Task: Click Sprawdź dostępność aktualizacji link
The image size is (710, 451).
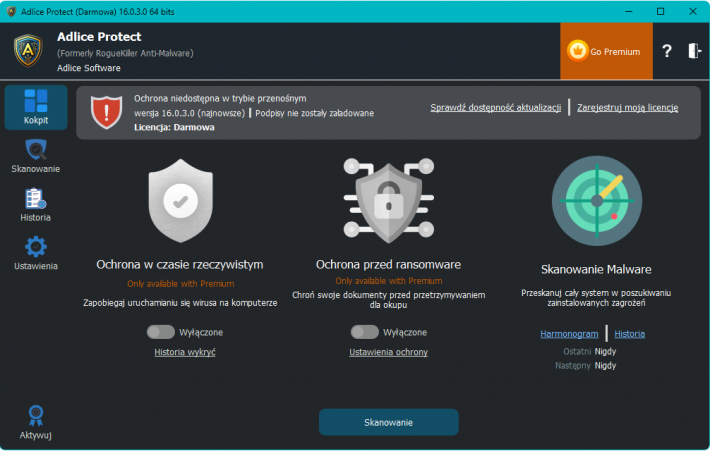Action: pyautogui.click(x=495, y=108)
